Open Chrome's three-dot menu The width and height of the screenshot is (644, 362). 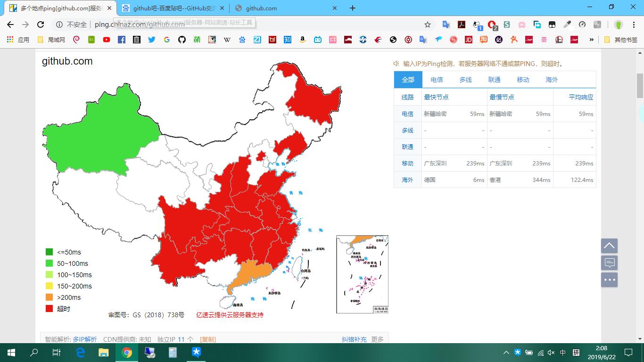[633, 25]
